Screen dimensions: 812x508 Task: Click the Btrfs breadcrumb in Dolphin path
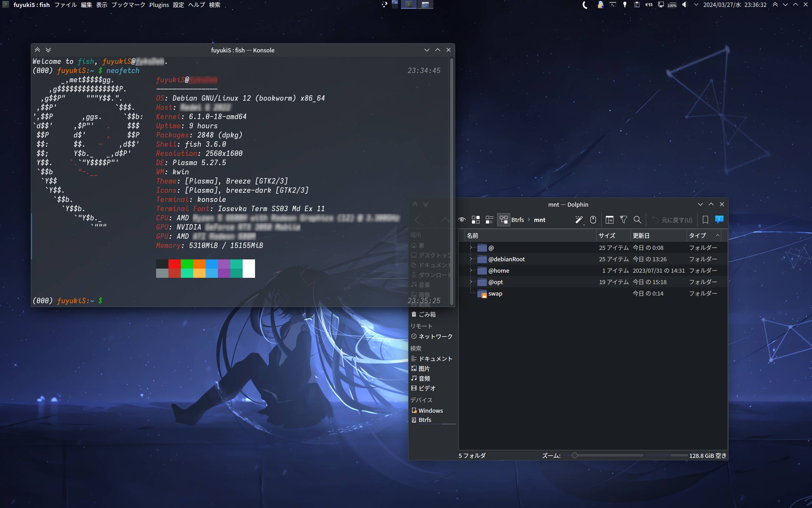[x=517, y=220]
